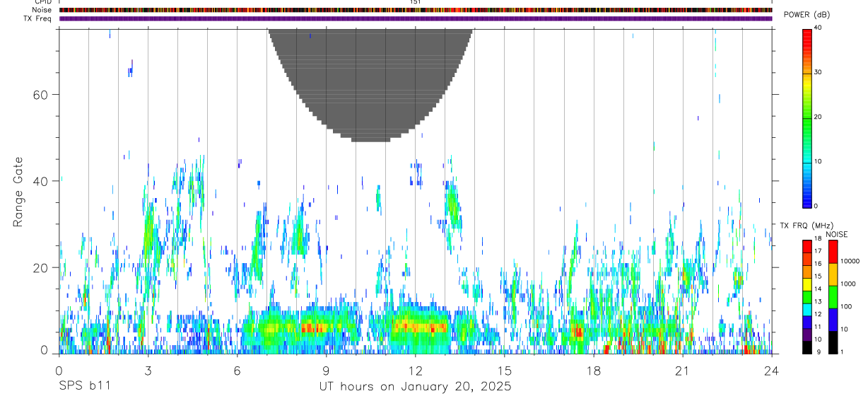This screenshot has width=868, height=401.
Task: Click the yellow band of the POWER colorbar
Action: tap(807, 81)
